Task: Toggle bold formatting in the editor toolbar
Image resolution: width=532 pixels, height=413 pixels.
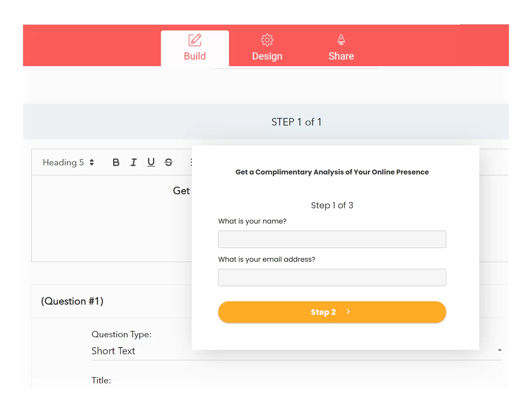Action: [116, 162]
